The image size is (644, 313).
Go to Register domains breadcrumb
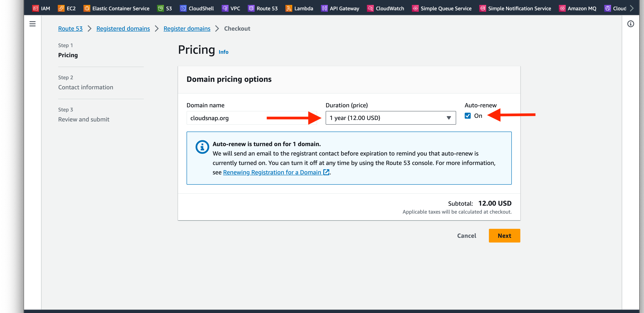click(187, 28)
